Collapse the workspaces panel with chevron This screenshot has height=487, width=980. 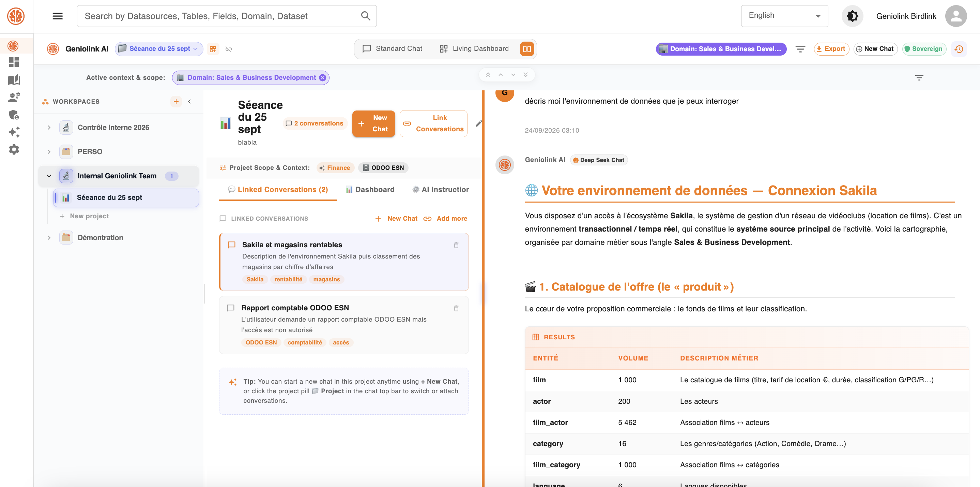[x=189, y=102]
